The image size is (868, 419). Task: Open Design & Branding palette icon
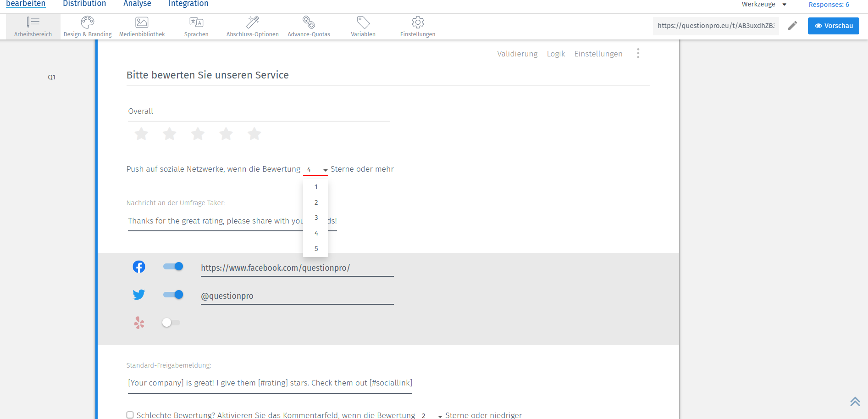[x=88, y=22]
